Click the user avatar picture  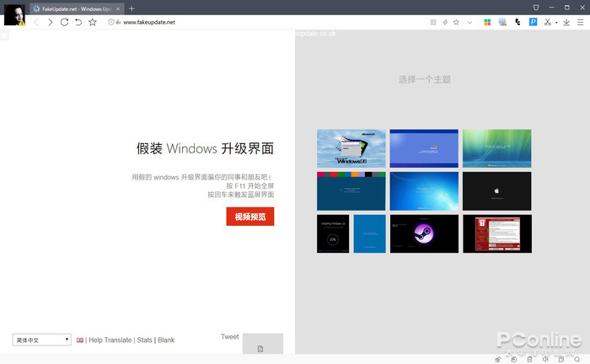click(x=14, y=14)
